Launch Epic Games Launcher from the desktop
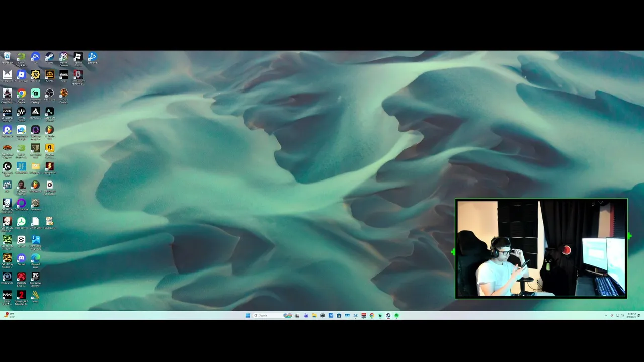Screen dimensions: 644x362 [35, 280]
